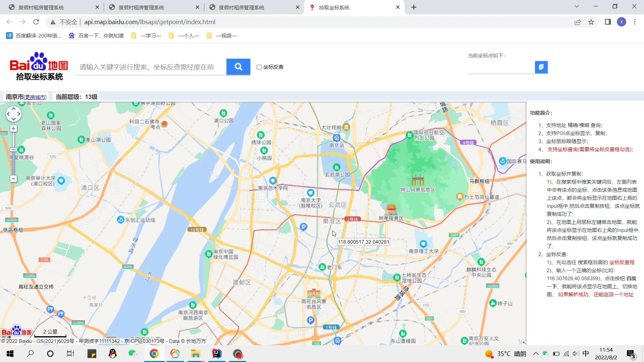
Task: Open the 一视频一 bookmark folder
Action: pos(222,36)
